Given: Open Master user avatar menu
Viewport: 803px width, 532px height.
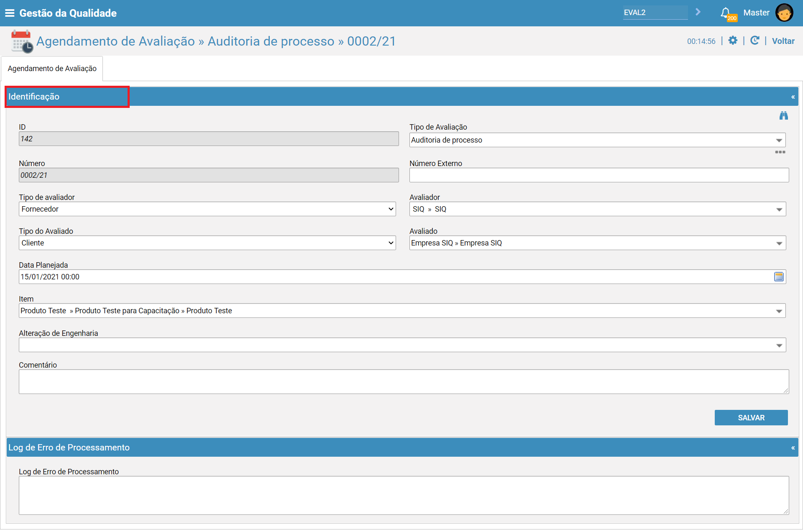Looking at the screenshot, I should tap(784, 13).
